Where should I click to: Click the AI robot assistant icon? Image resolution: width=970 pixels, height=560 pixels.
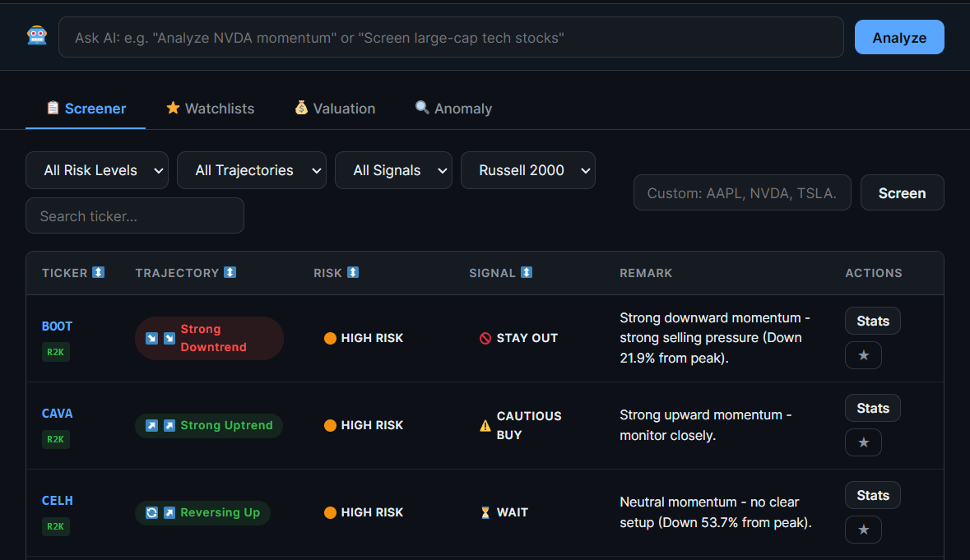click(37, 36)
